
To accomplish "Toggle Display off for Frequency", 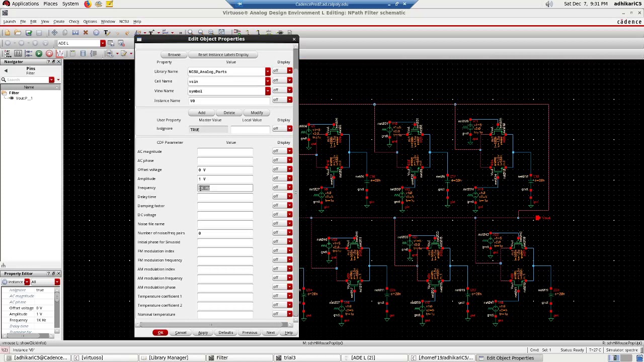I will (x=282, y=188).
